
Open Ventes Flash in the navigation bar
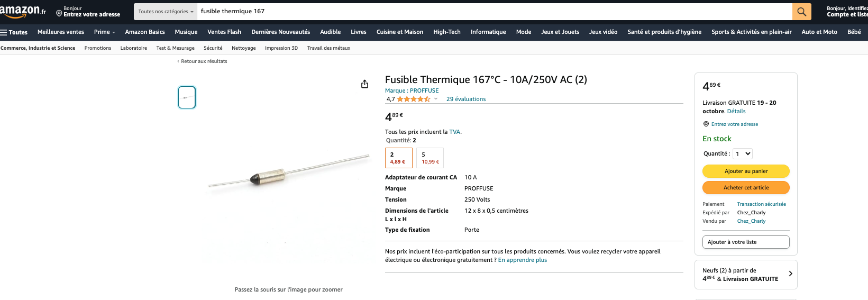click(x=224, y=32)
